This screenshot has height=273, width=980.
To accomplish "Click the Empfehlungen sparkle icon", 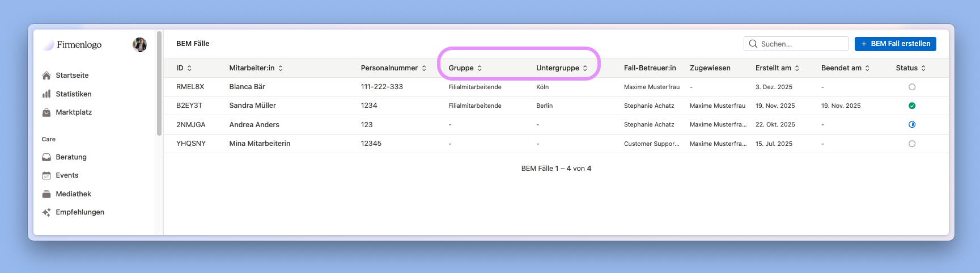I will (x=46, y=212).
